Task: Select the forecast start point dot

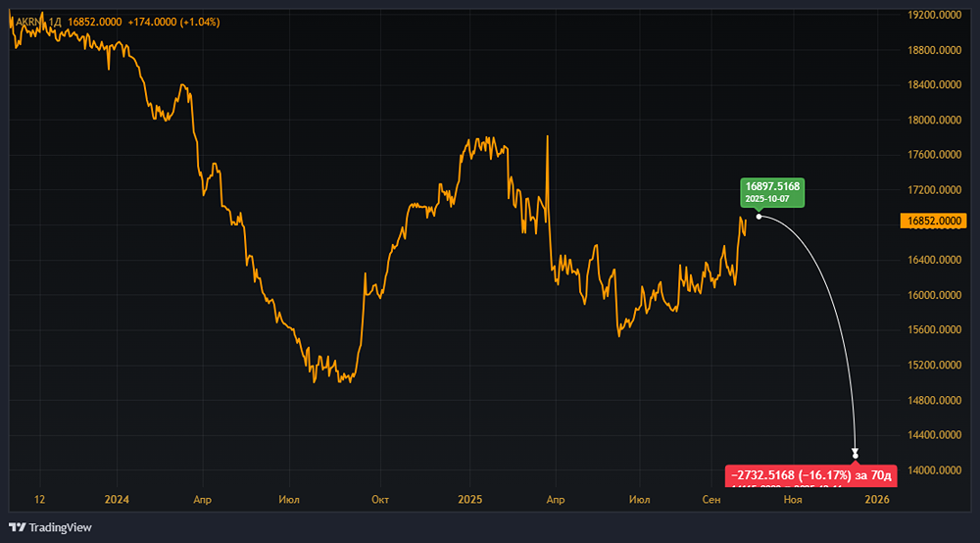Action: tap(759, 217)
